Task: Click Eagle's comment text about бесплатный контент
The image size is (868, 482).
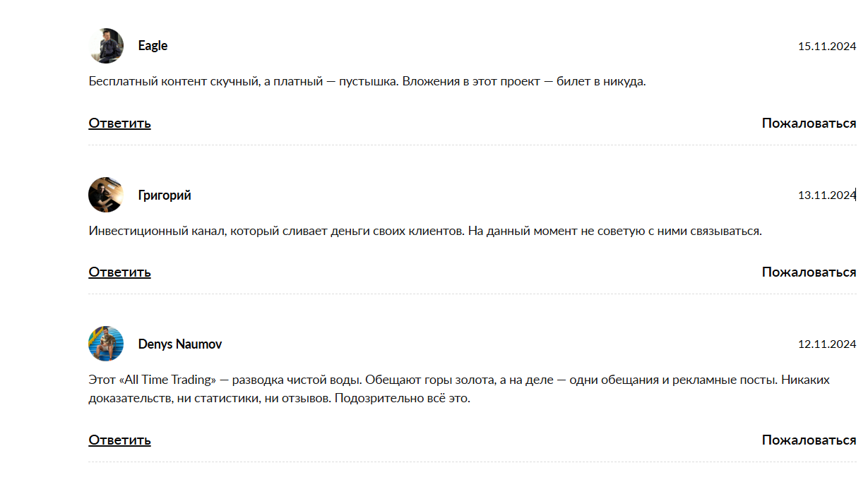Action: 367,81
